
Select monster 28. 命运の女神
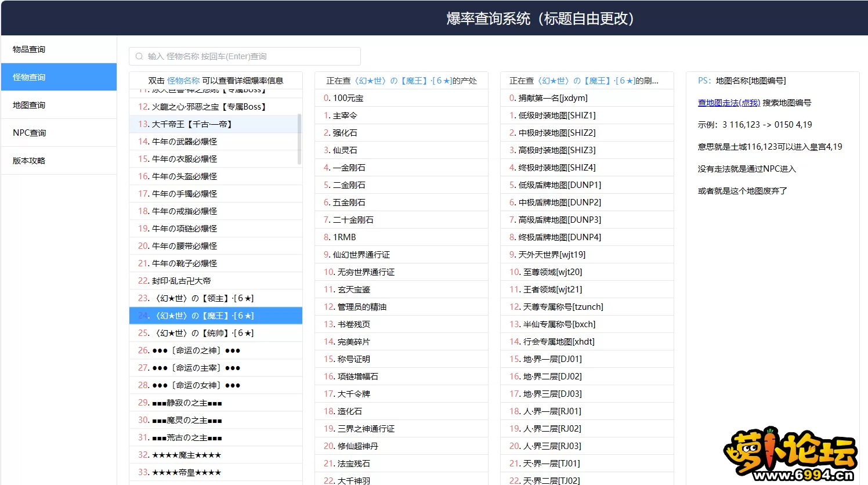pyautogui.click(x=216, y=385)
